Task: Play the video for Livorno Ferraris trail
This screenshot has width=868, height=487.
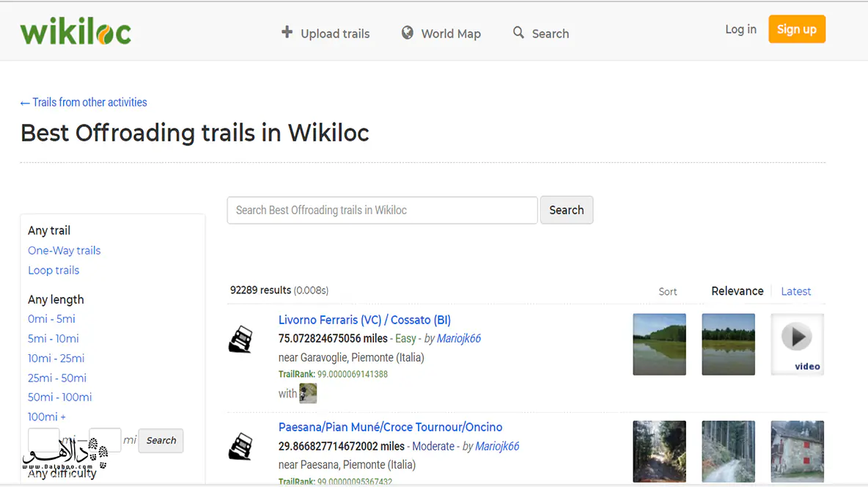Action: 797,344
